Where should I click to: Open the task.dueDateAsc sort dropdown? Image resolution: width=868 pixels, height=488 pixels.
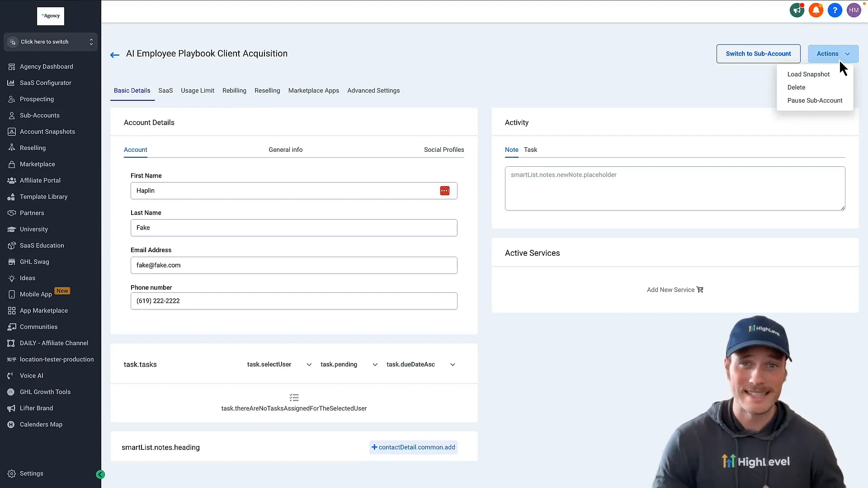coord(421,364)
